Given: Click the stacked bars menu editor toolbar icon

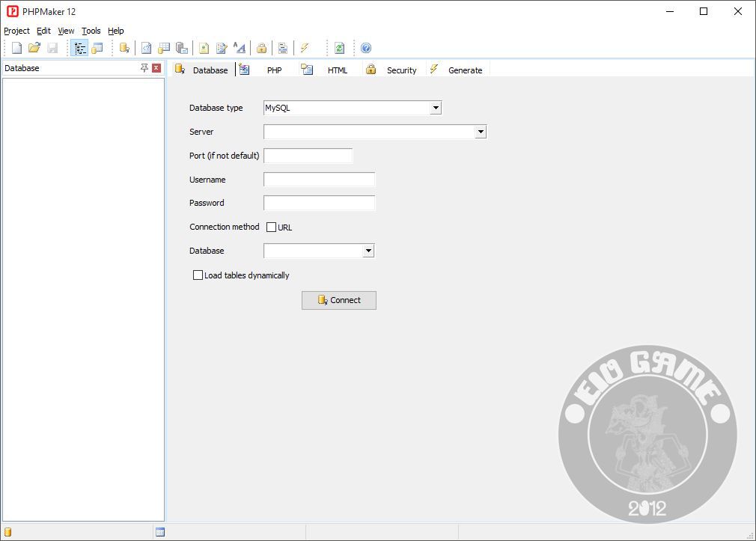Looking at the screenshot, I should click(283, 48).
